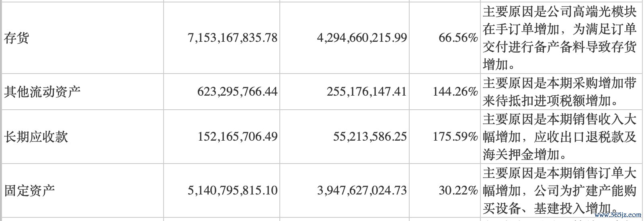Click the 固定资产 row label
644x221 pixels.
[x=29, y=190]
